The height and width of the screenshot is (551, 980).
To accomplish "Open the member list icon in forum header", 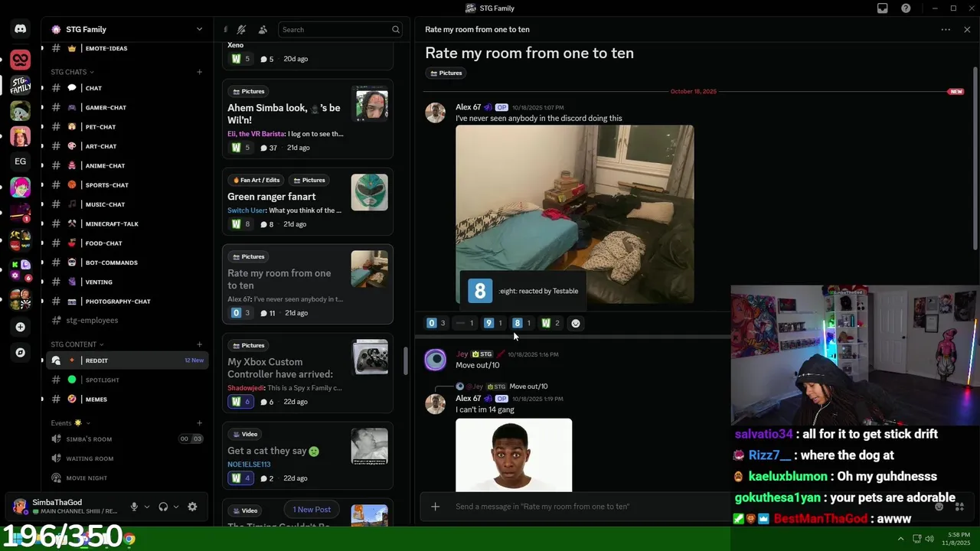I will pyautogui.click(x=263, y=30).
